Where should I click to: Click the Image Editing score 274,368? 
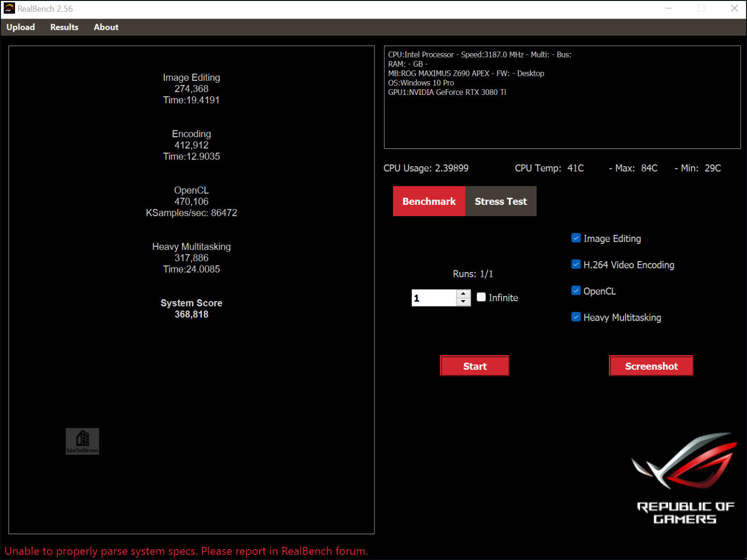coord(192,89)
